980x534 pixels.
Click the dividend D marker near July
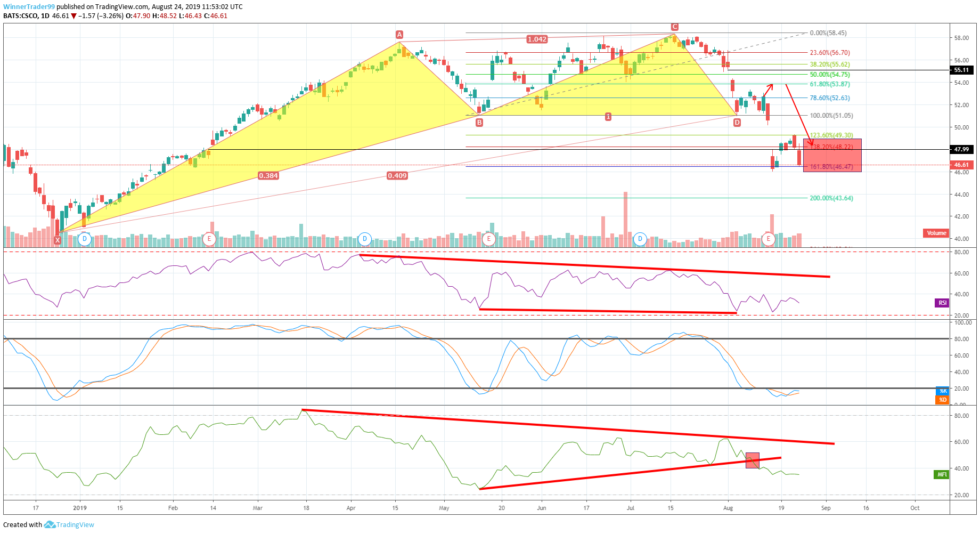click(x=640, y=239)
